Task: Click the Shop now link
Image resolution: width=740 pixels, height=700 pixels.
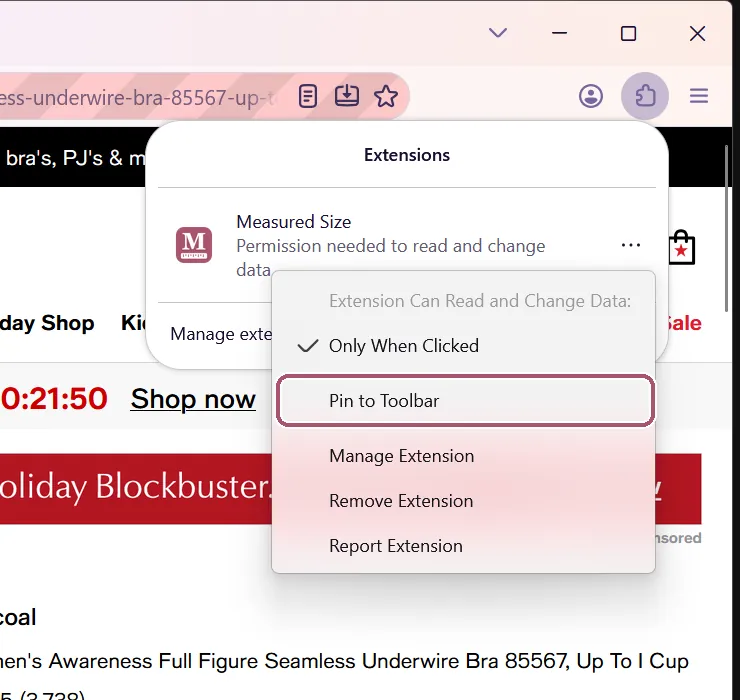Action: click(193, 399)
